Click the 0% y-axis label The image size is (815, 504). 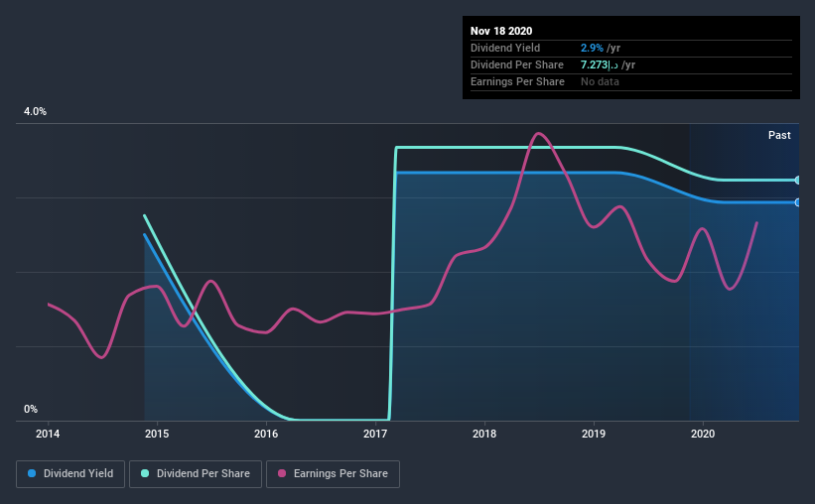click(x=31, y=410)
